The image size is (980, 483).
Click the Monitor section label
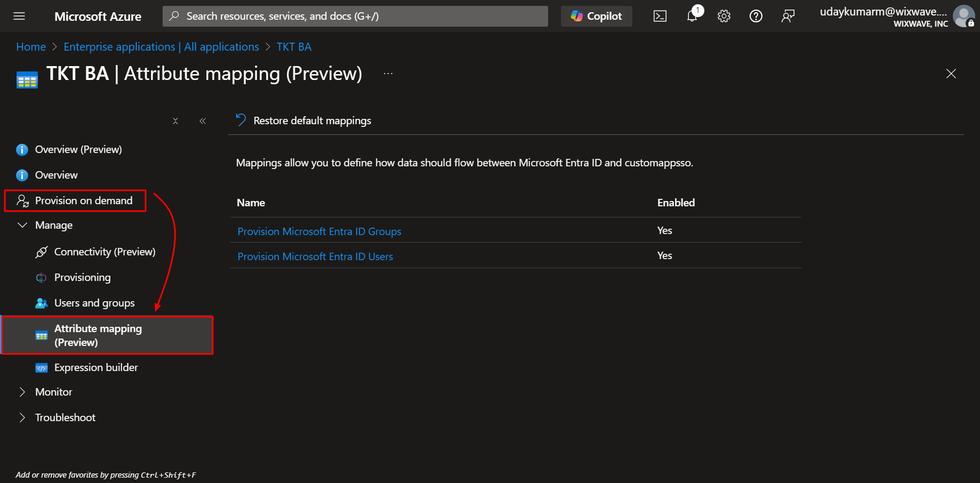pos(54,392)
